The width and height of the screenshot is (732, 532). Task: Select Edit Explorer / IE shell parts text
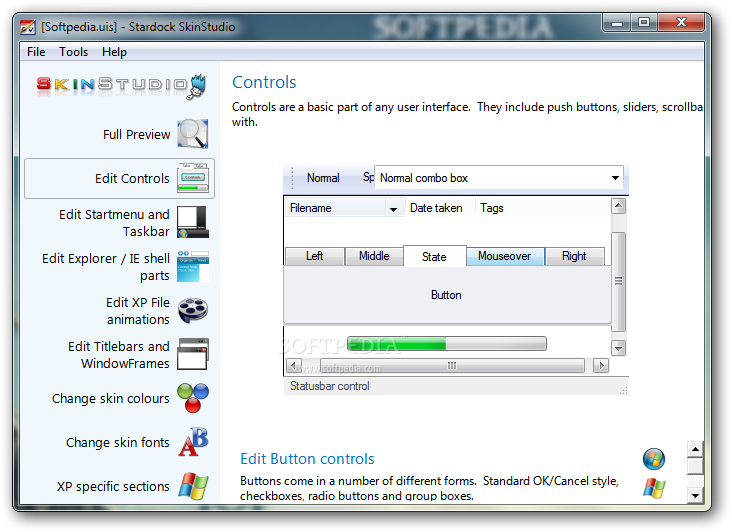[x=106, y=266]
